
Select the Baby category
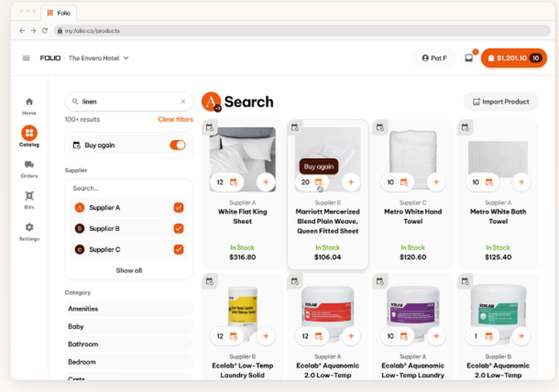129,327
